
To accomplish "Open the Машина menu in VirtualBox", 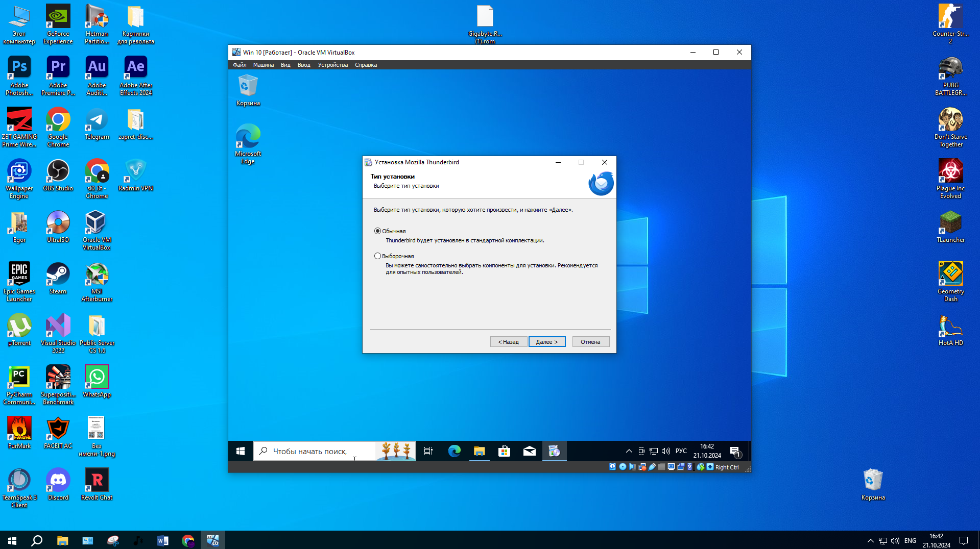I will click(x=264, y=65).
